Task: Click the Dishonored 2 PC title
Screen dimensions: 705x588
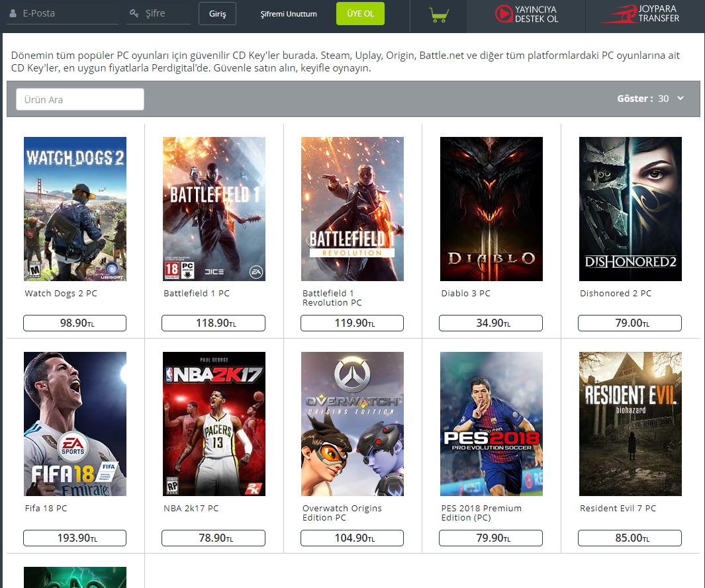Action: [616, 293]
